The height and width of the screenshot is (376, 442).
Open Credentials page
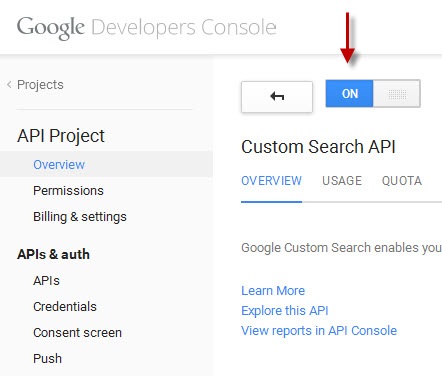click(65, 306)
